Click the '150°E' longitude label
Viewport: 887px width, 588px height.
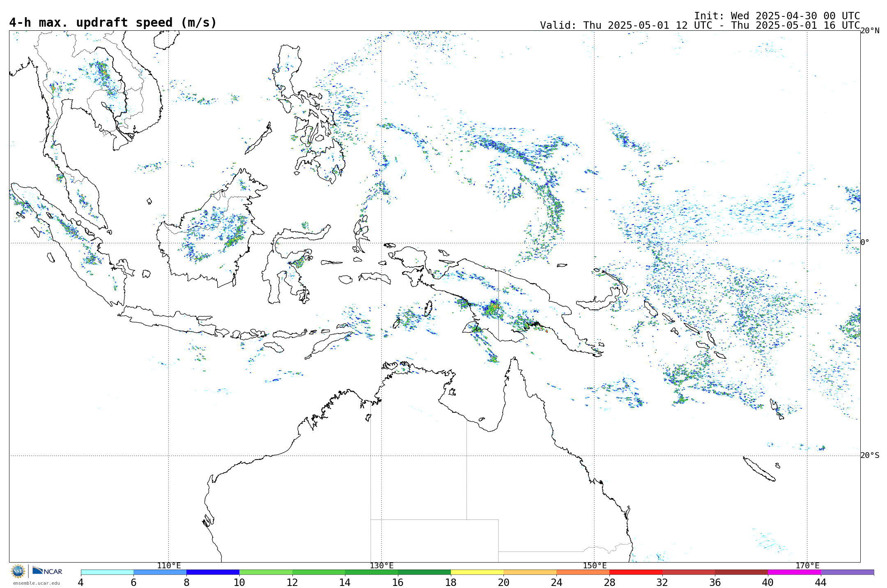[x=595, y=566]
